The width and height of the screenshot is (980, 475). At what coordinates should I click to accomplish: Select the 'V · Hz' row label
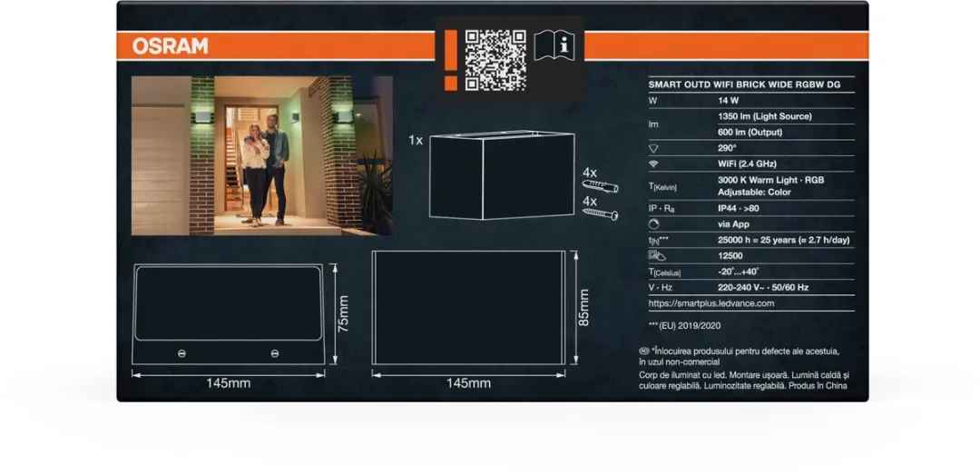(661, 288)
